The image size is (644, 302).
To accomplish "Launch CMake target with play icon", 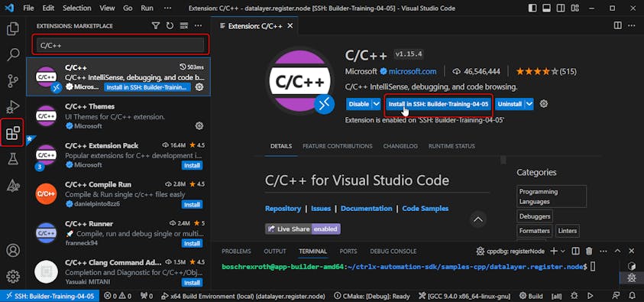I will click(x=591, y=296).
